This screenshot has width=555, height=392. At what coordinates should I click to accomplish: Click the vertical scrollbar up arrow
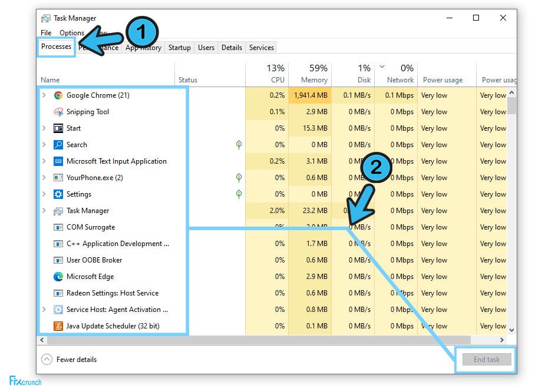tap(512, 92)
